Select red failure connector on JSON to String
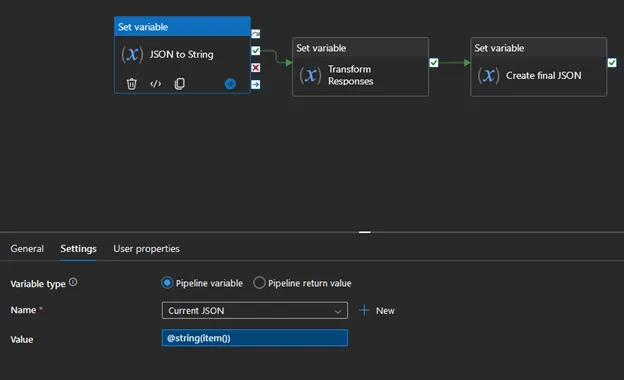This screenshot has height=380, width=624. pyautogui.click(x=255, y=68)
